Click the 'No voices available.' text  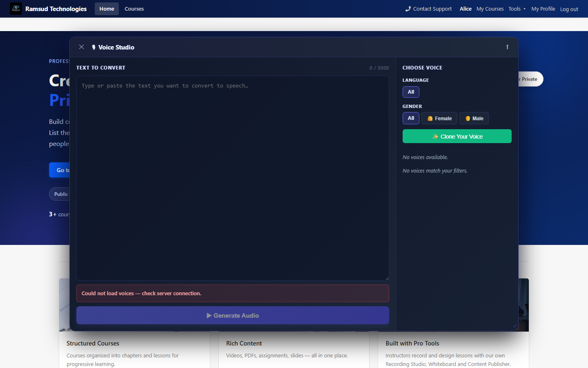[425, 157]
